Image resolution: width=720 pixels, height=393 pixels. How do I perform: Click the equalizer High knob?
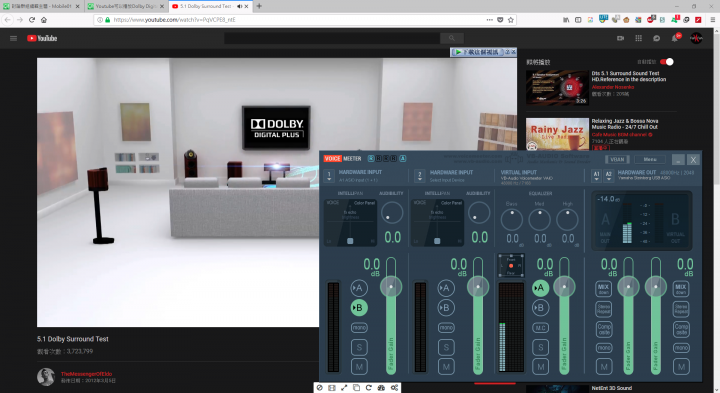click(568, 219)
